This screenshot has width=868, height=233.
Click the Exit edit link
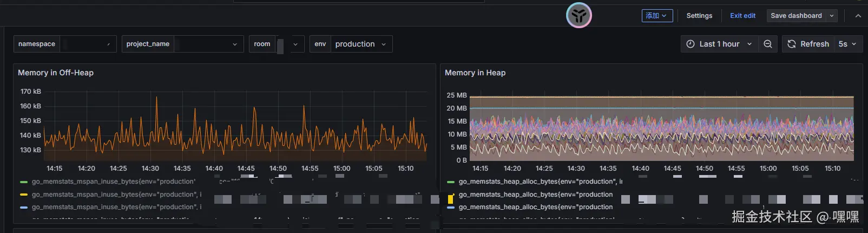click(742, 16)
